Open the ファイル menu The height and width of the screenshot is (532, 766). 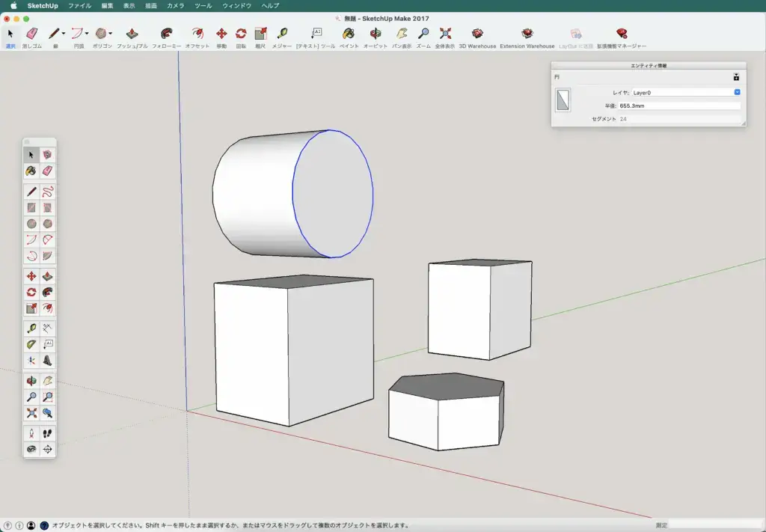click(x=79, y=6)
